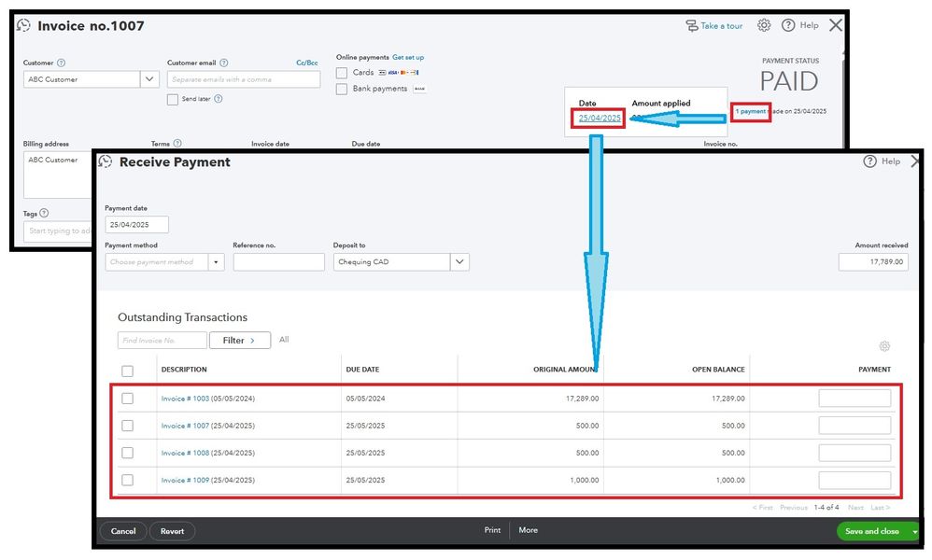Click the Revert button

tap(173, 531)
